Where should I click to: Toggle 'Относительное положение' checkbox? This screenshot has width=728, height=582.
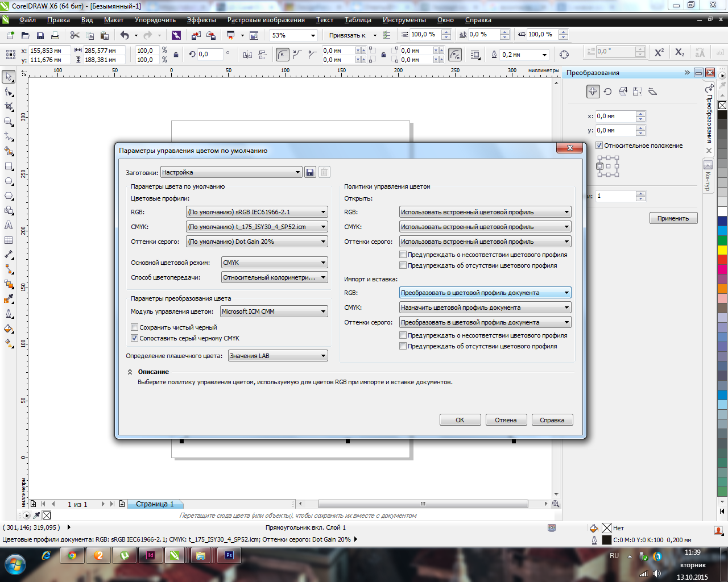click(x=599, y=145)
